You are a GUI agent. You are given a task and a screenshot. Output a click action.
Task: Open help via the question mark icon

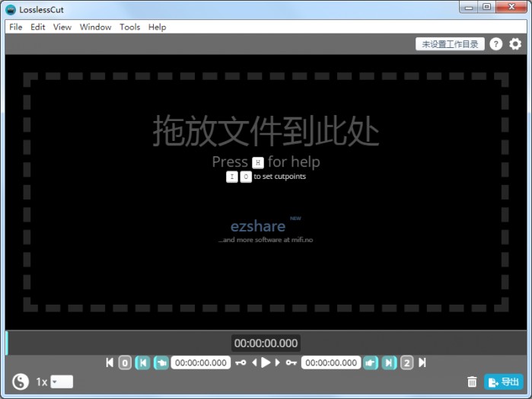pyautogui.click(x=495, y=44)
